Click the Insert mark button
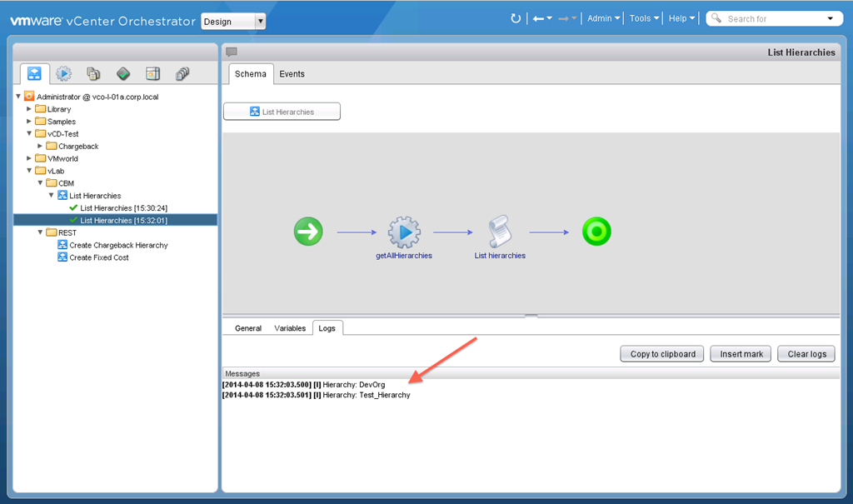The height and width of the screenshot is (504, 853). click(x=741, y=354)
